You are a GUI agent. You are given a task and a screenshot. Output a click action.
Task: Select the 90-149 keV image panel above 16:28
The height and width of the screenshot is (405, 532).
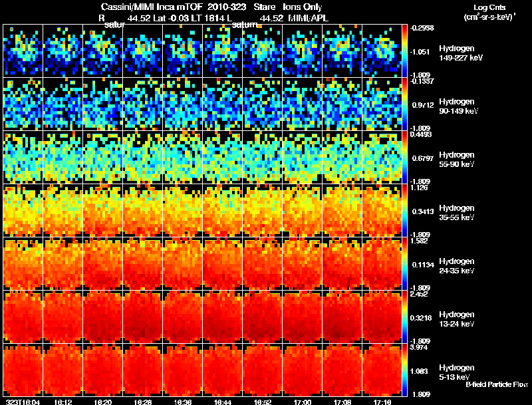click(x=142, y=104)
